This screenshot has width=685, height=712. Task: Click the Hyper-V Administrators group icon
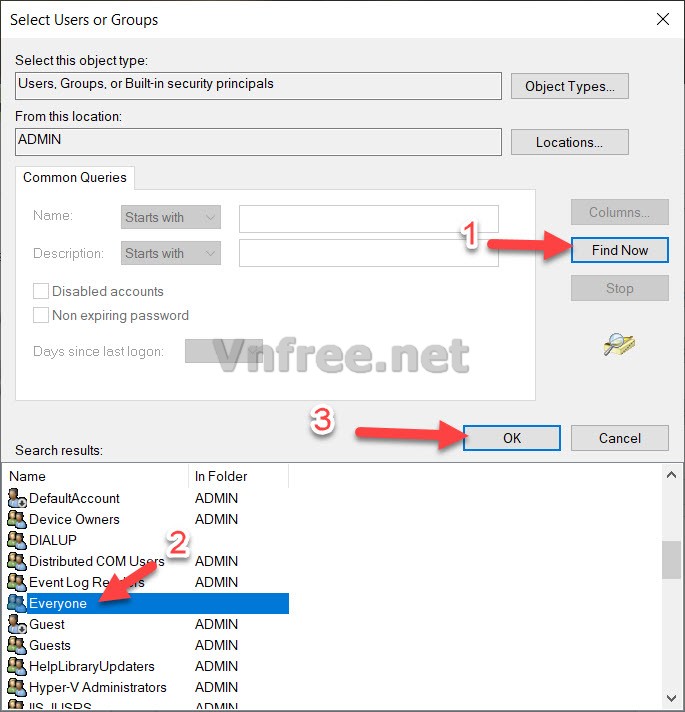point(17,687)
